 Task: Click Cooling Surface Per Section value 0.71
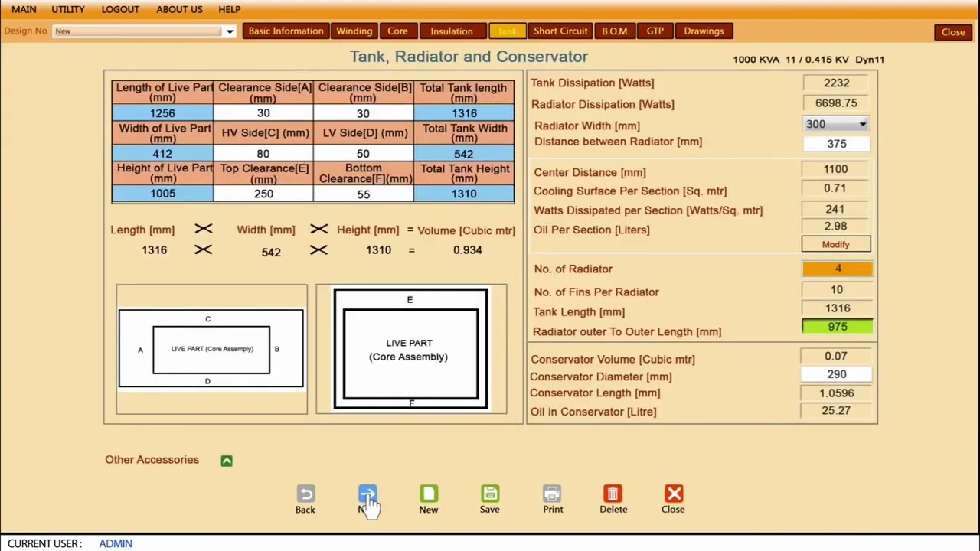[836, 188]
